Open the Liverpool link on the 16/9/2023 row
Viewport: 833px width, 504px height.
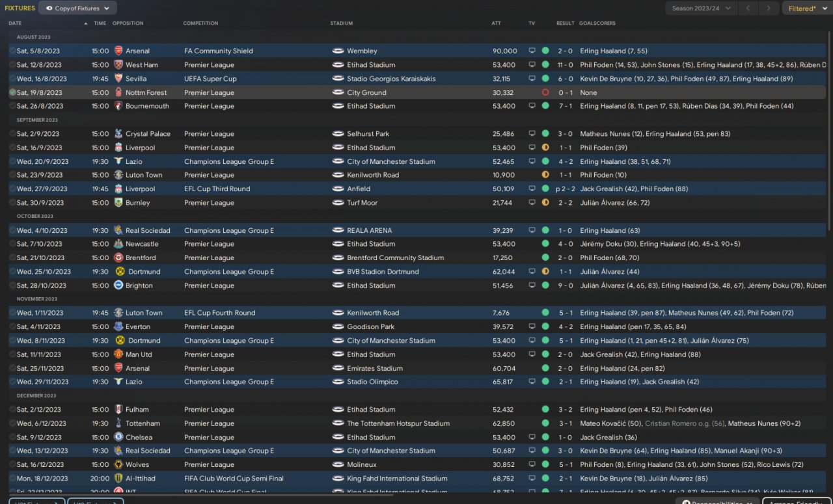pos(141,148)
